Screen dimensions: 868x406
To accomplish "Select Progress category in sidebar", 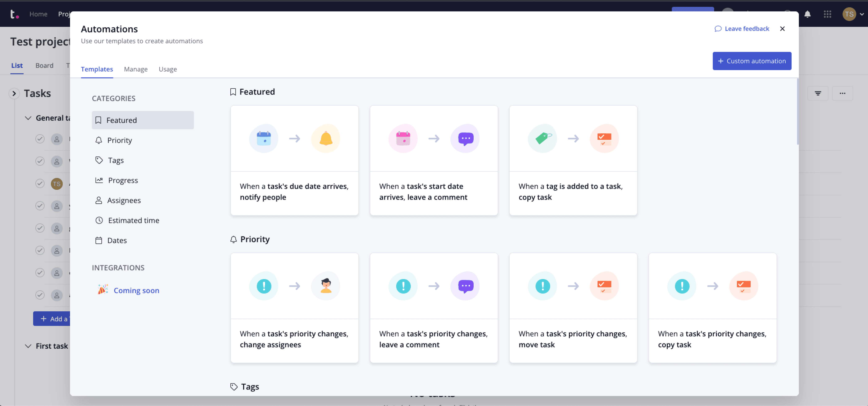I will pos(123,180).
